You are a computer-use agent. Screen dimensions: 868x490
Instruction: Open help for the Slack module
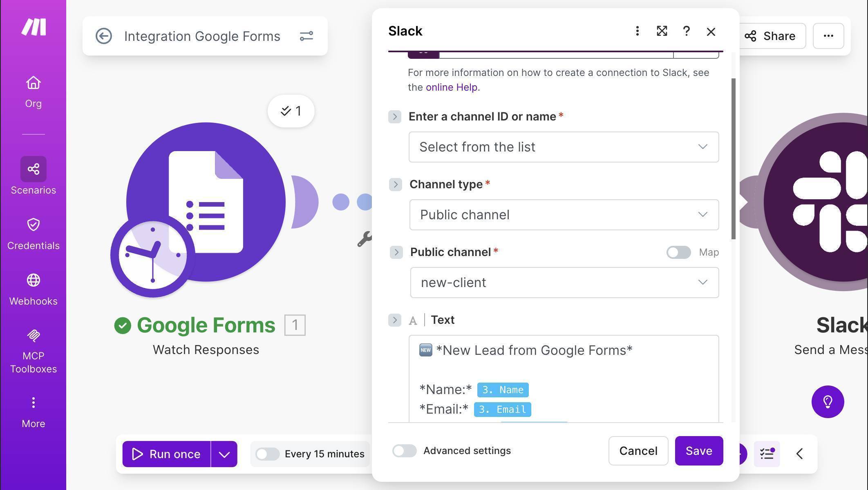tap(687, 31)
